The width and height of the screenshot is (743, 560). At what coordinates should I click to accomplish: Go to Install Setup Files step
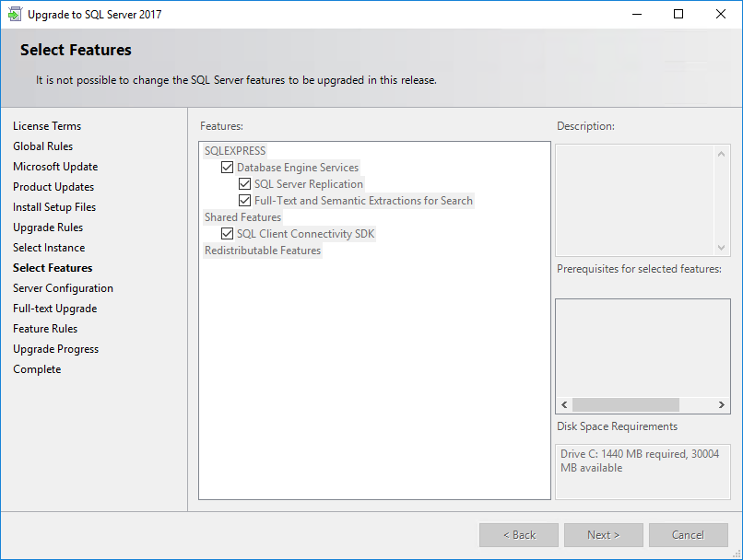(54, 207)
